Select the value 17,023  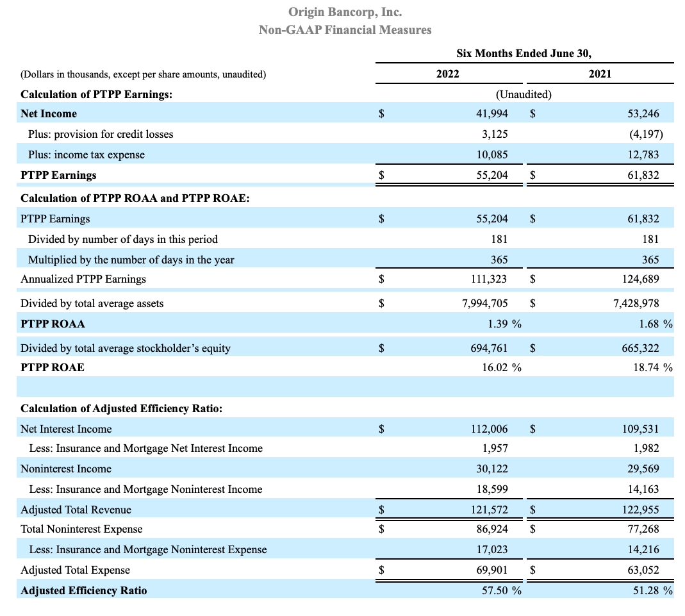click(x=492, y=549)
